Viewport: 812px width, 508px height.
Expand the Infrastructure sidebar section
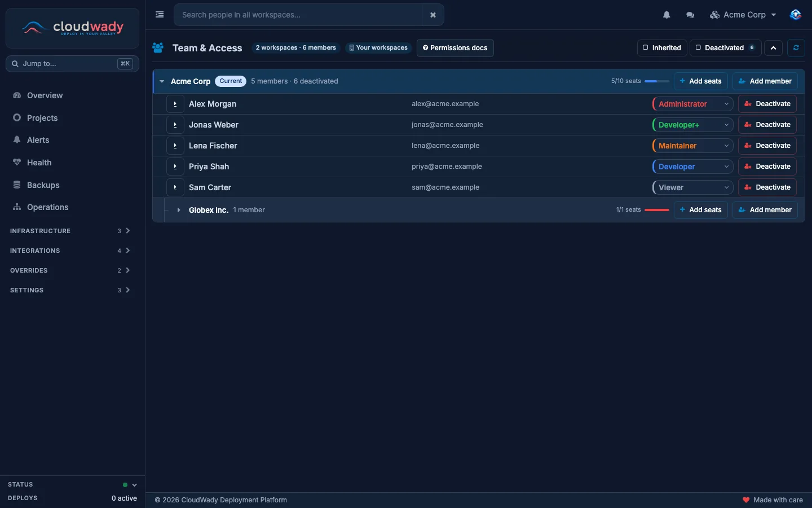coord(70,231)
